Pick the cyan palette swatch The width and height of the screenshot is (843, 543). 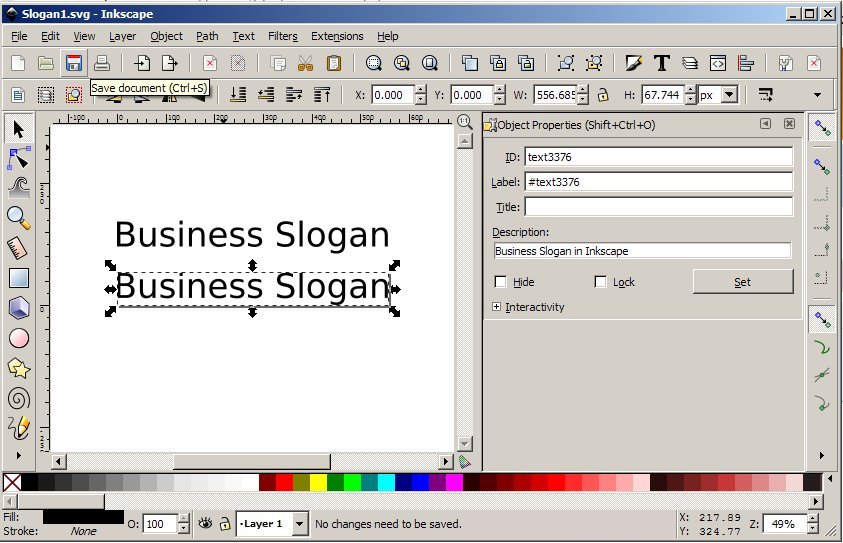point(386,482)
